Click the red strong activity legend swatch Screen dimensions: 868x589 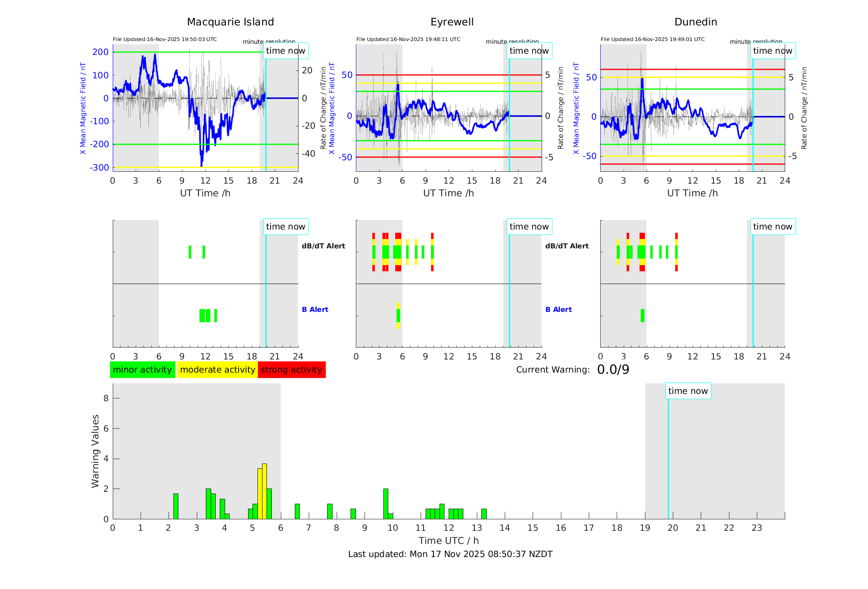pyautogui.click(x=292, y=370)
